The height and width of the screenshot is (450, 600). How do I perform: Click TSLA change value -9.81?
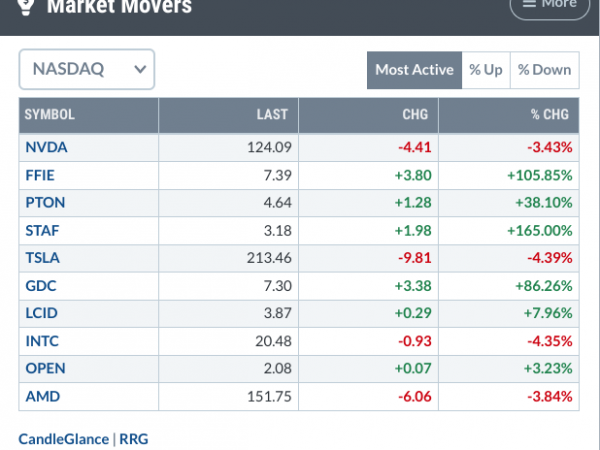tap(415, 258)
